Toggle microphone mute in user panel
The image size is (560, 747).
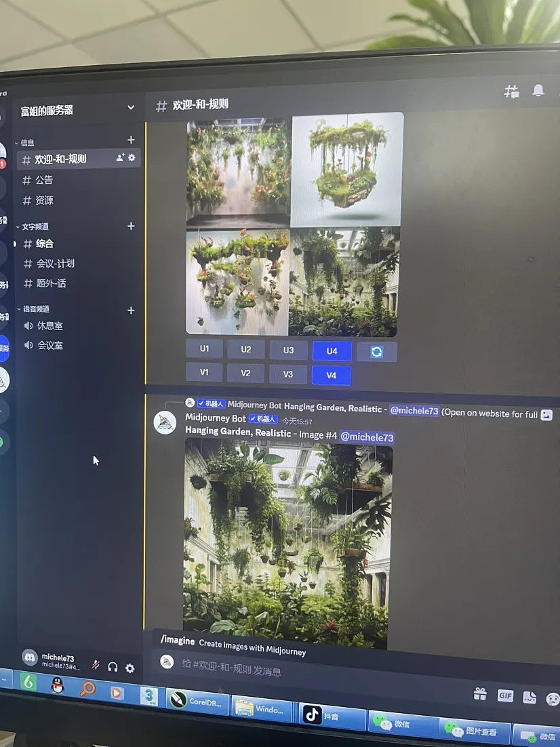click(x=96, y=665)
